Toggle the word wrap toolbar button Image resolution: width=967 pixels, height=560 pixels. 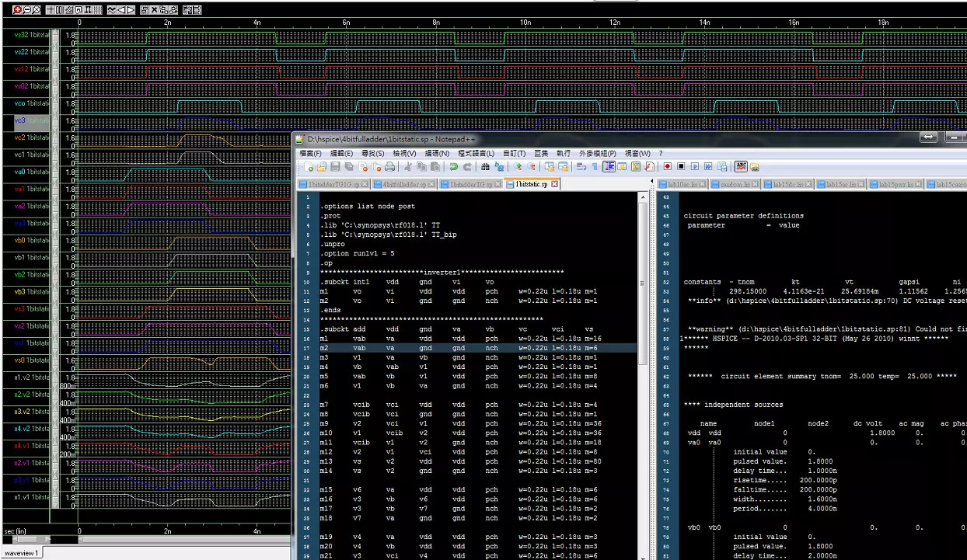click(x=581, y=167)
